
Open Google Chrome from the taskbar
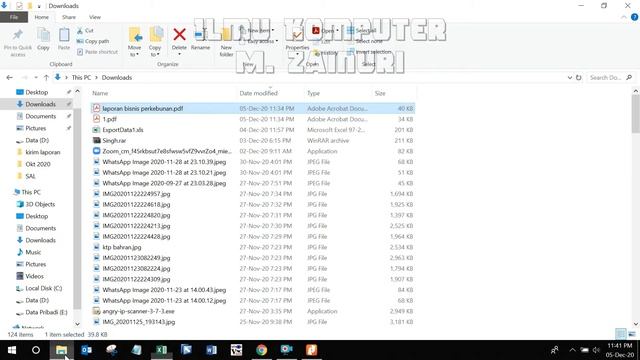point(261,350)
